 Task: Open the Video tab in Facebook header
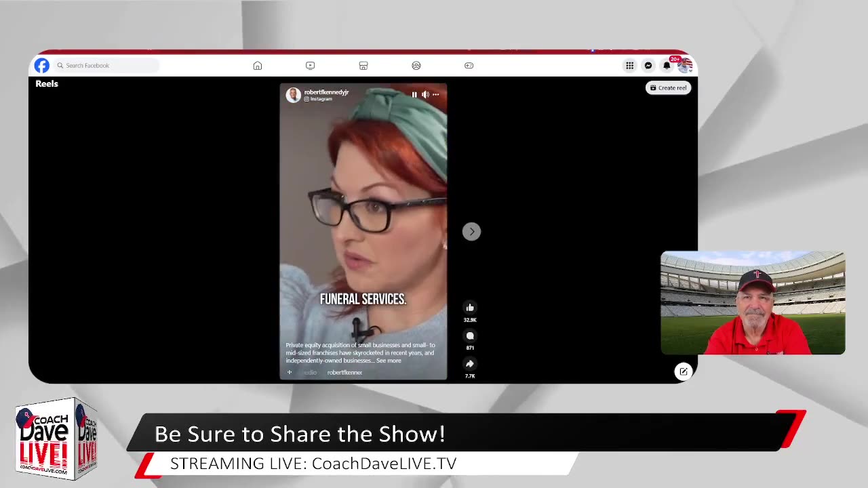coord(311,66)
